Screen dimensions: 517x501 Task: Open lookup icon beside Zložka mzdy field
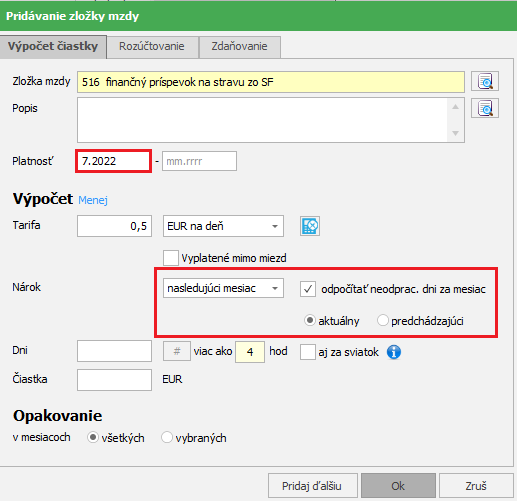[485, 81]
